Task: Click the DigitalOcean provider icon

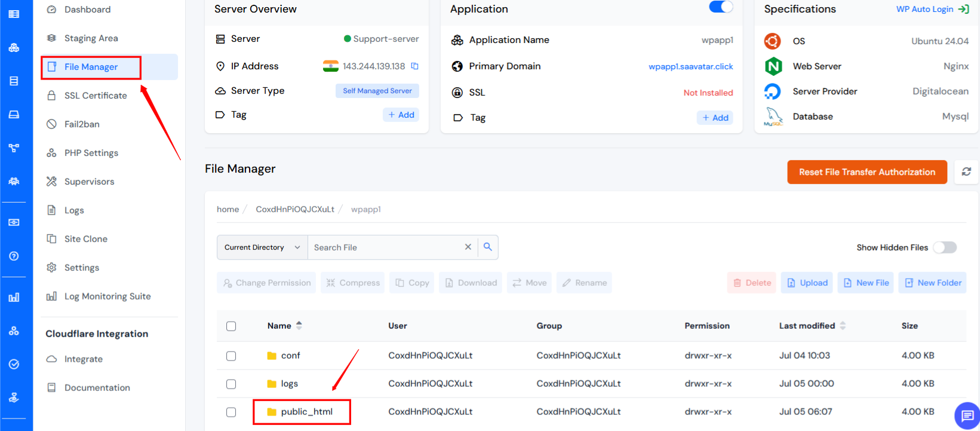Action: (x=772, y=91)
